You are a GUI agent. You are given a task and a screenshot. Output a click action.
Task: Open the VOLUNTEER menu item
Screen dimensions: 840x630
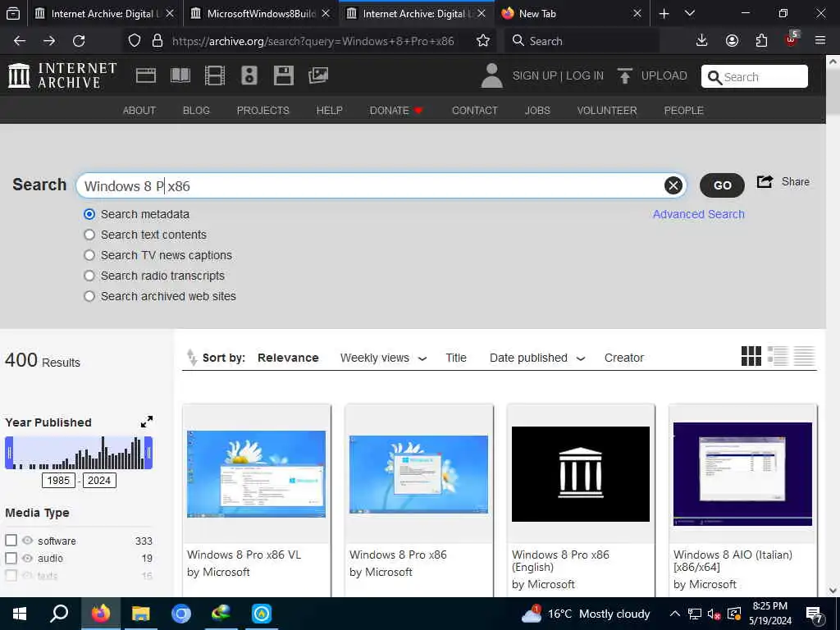[607, 111]
